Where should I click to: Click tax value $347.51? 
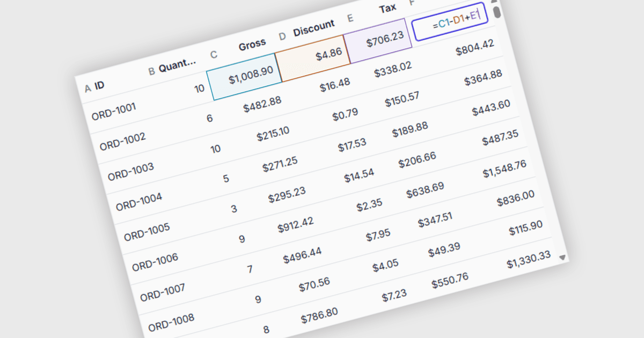pos(435,221)
